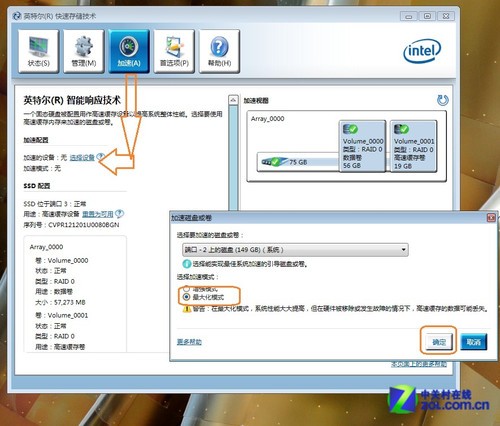Click the 重置为可用 reset link
Viewport: 500px width, 426px height.
point(98,214)
